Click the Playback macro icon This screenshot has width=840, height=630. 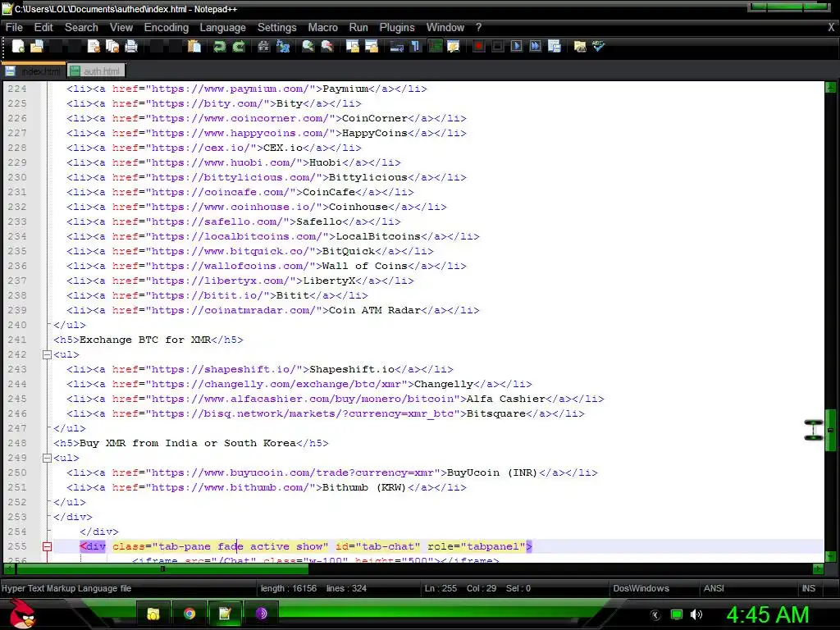click(517, 47)
